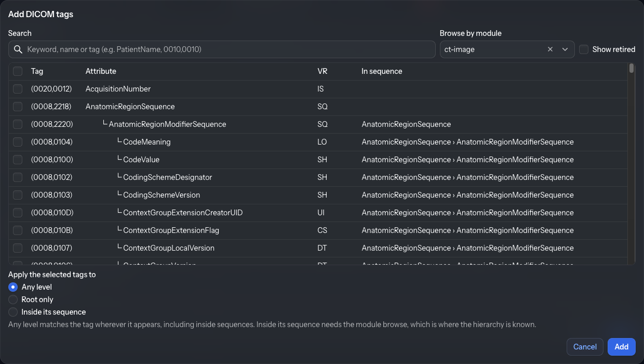Cancel the Add DICOM tags dialog
Viewport: 644px width, 364px height.
(x=585, y=347)
